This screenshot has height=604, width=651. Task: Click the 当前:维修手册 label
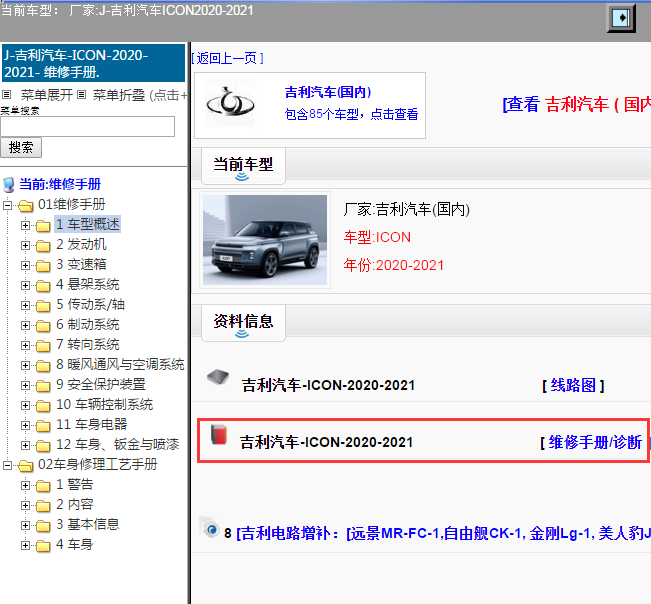tap(60, 184)
